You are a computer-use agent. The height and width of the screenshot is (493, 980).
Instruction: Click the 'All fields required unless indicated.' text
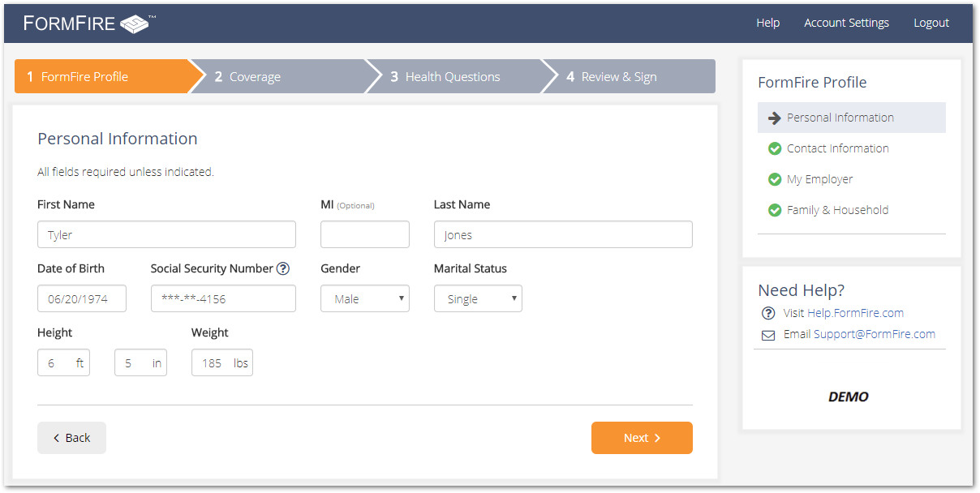pos(126,172)
